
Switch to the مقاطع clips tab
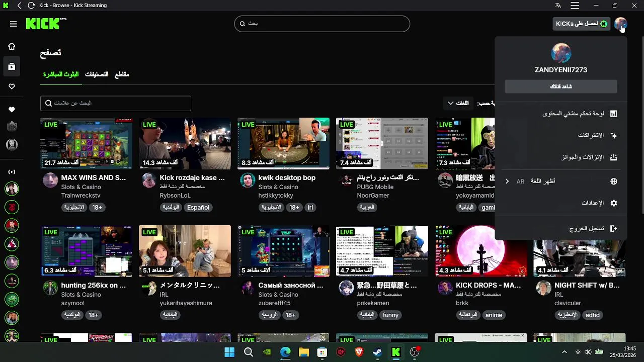tap(122, 74)
